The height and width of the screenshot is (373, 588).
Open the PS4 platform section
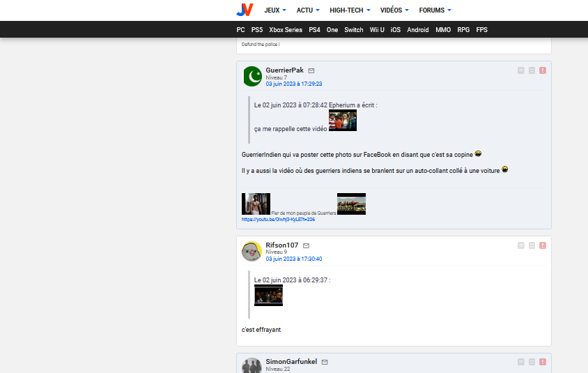pos(314,30)
